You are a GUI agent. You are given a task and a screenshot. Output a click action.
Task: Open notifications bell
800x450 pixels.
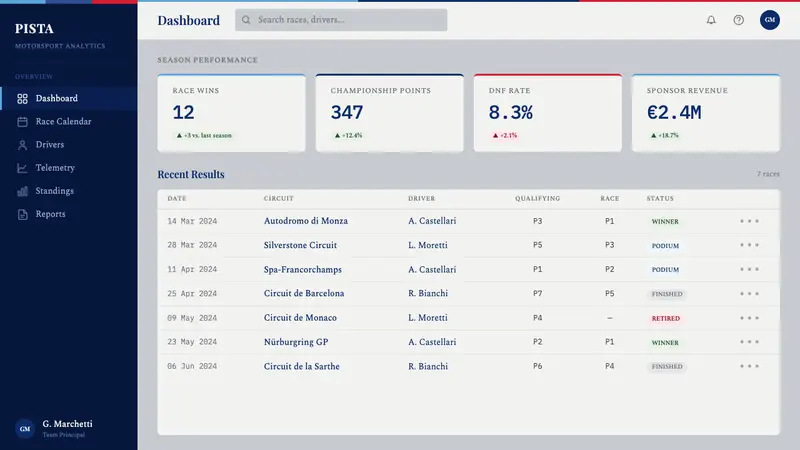coord(711,20)
